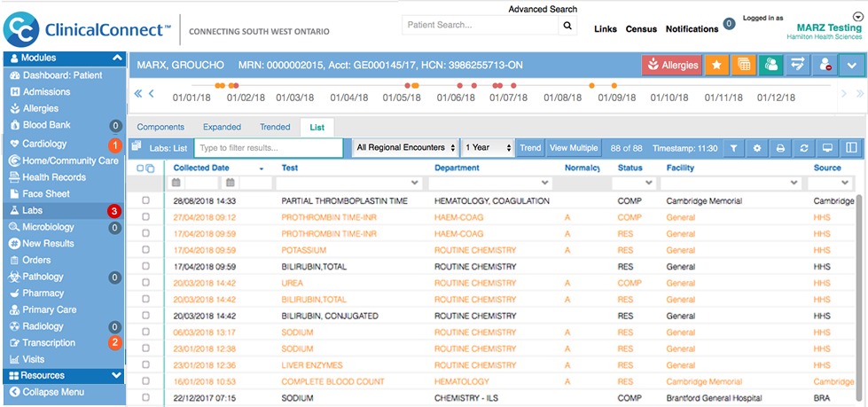This screenshot has height=407, width=868.
Task: Switch to the Trended tab
Action: coord(275,127)
